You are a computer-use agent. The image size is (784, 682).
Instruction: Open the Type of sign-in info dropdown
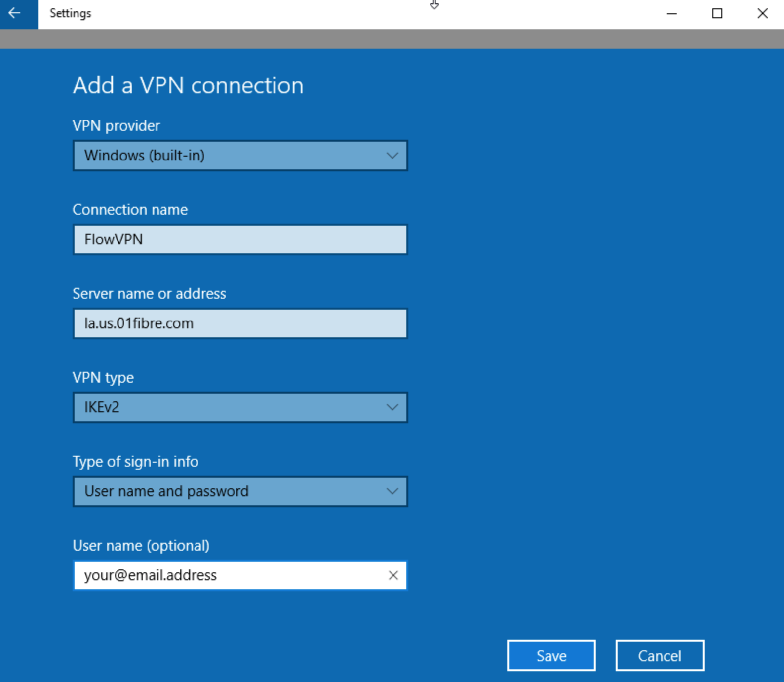pyautogui.click(x=240, y=491)
